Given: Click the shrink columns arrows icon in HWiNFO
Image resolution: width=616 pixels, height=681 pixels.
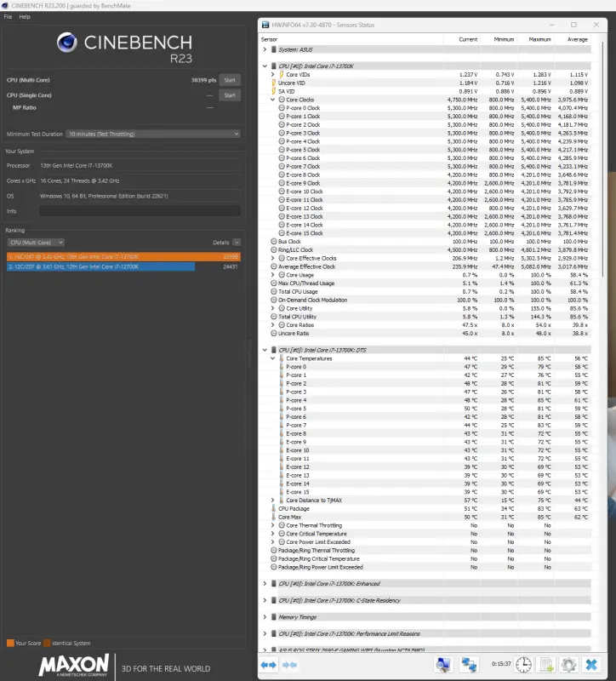Looking at the screenshot, I should pyautogui.click(x=289, y=665).
